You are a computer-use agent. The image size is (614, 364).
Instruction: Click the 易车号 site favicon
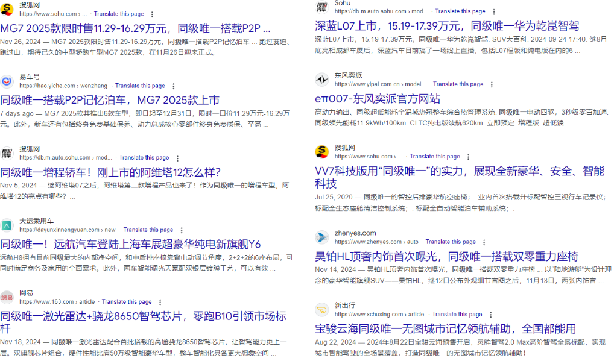(x=7, y=81)
